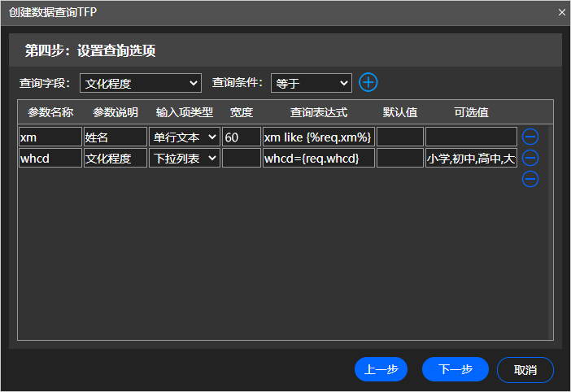571x392 pixels.
Task: Click the xm parameter name field
Action: [50, 137]
